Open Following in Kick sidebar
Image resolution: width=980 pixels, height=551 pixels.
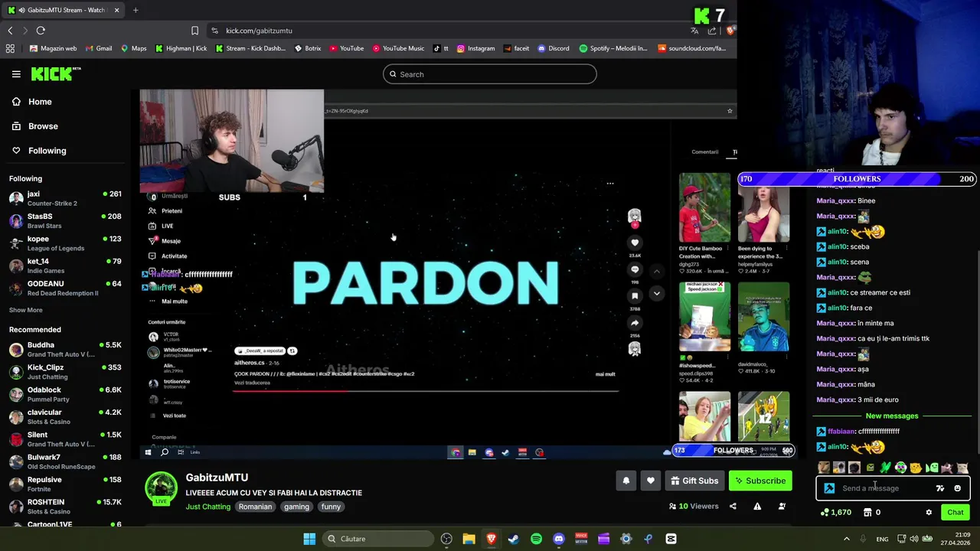(39, 151)
